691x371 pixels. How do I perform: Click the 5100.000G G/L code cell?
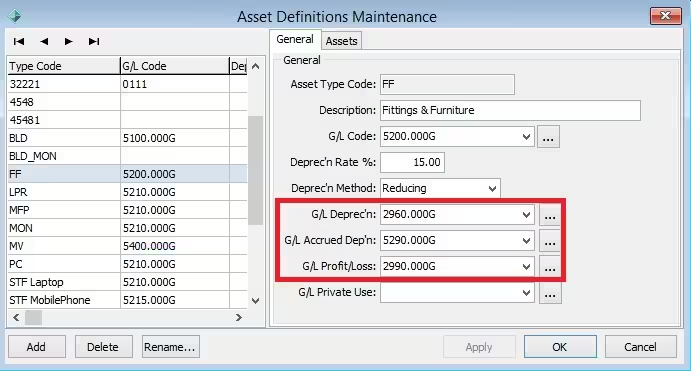pyautogui.click(x=175, y=138)
